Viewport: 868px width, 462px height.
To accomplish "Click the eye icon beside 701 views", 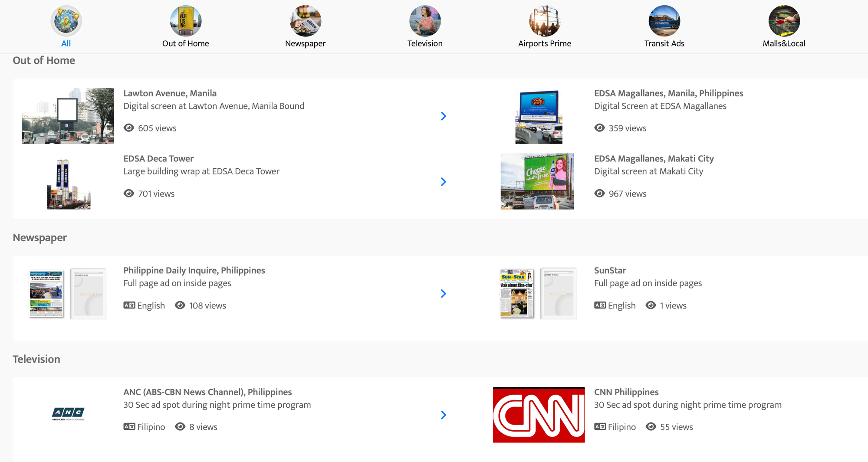I will click(128, 193).
